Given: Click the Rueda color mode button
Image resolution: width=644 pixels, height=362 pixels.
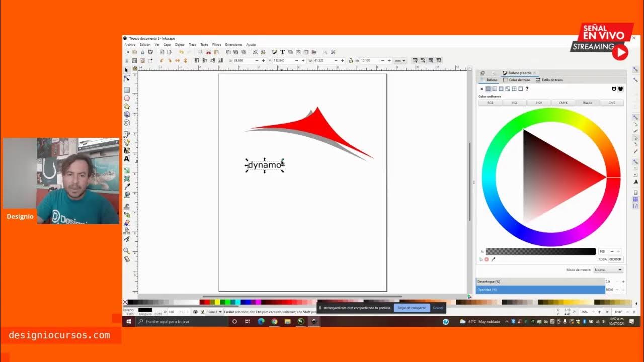Looking at the screenshot, I should (x=587, y=103).
